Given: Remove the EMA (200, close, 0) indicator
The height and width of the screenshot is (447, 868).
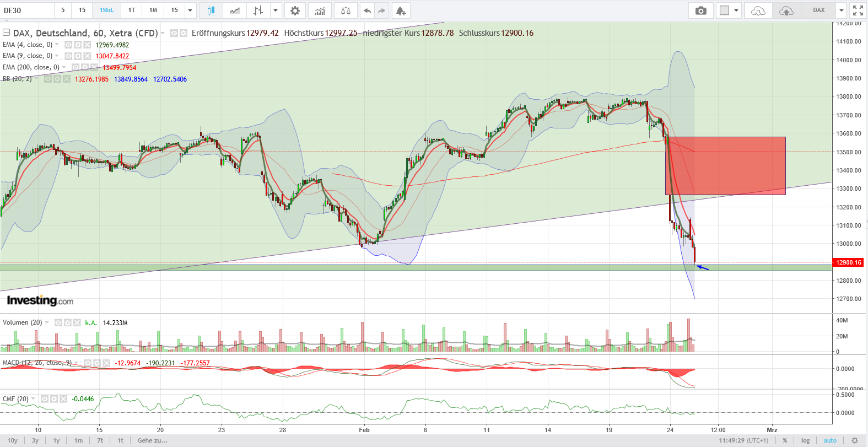Looking at the screenshot, I should (94, 67).
